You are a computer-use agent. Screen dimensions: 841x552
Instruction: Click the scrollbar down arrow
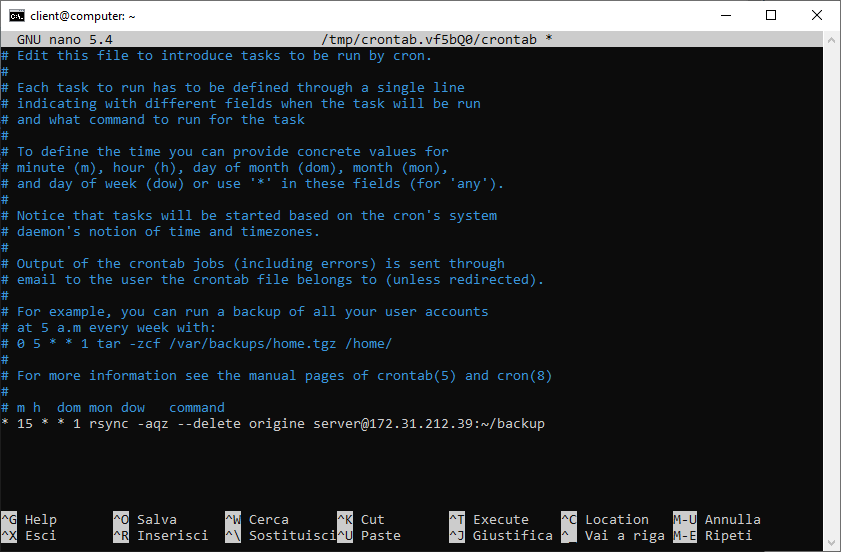tap(832, 542)
